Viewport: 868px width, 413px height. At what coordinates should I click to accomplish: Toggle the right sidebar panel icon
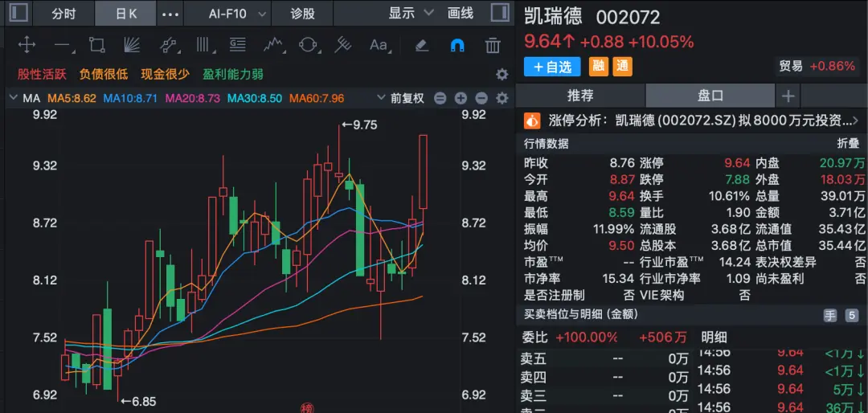click(x=500, y=14)
